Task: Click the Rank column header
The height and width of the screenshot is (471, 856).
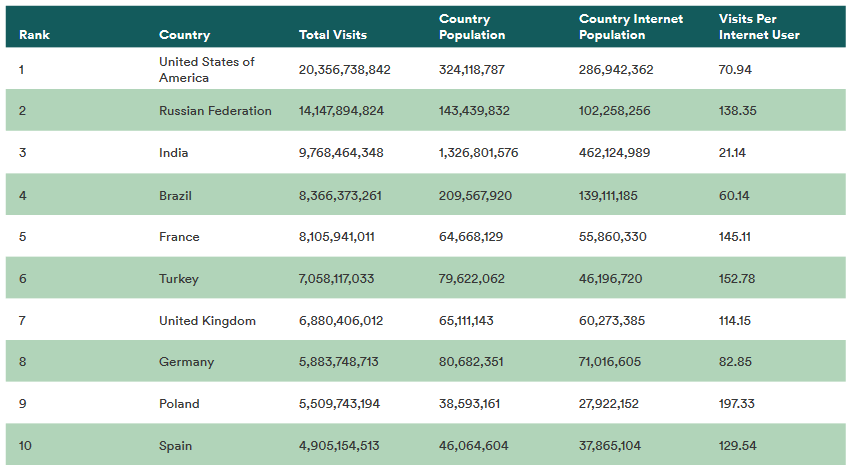Action: click(x=34, y=35)
